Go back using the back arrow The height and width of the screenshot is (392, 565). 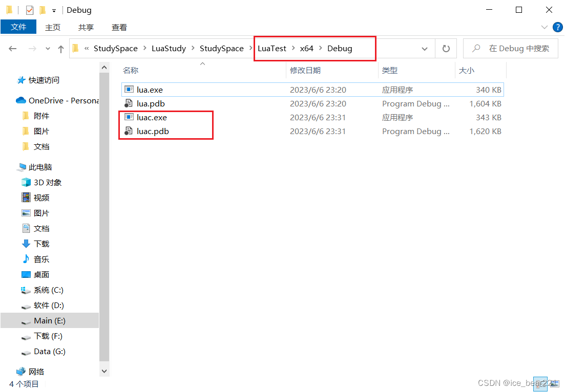(x=12, y=48)
